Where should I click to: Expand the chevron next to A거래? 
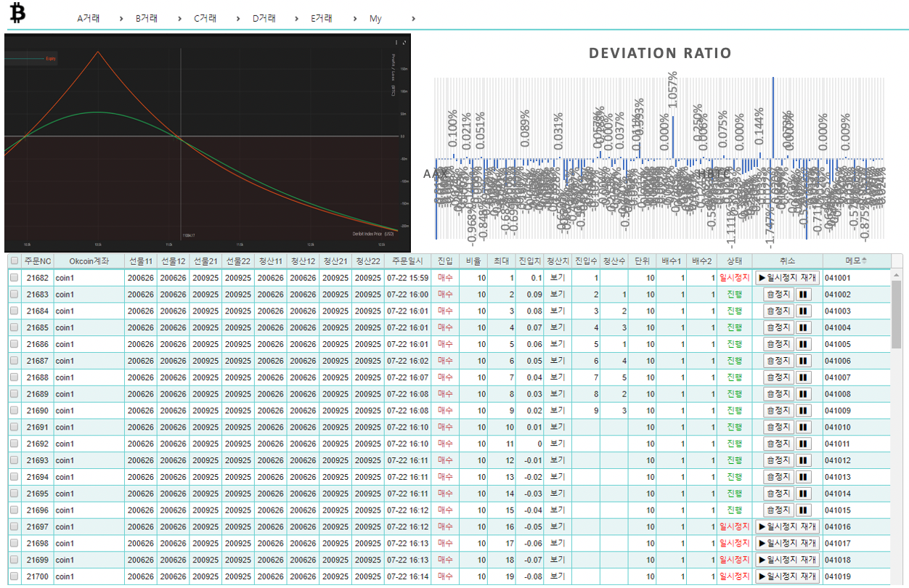click(x=121, y=19)
